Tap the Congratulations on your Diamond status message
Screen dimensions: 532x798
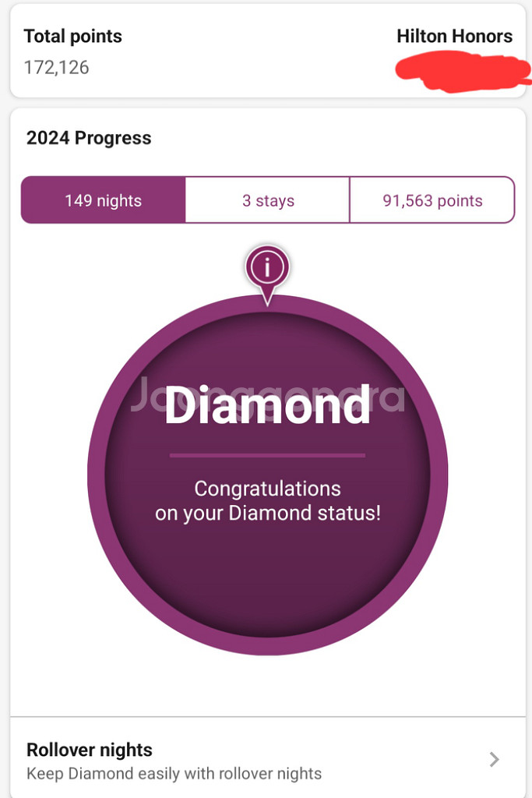click(x=267, y=501)
